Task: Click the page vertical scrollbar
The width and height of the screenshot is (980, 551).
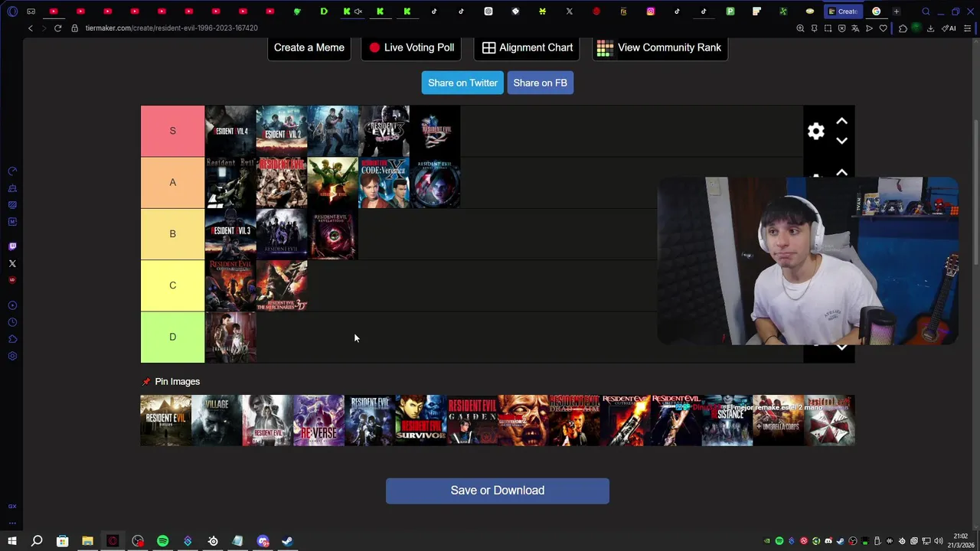Action: click(976, 191)
